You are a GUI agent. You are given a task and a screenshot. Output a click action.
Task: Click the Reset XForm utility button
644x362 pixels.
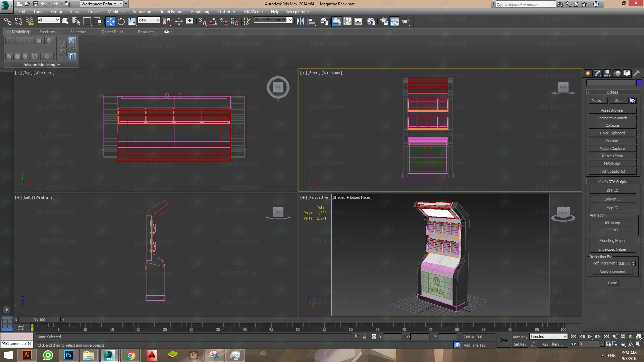[x=612, y=156]
